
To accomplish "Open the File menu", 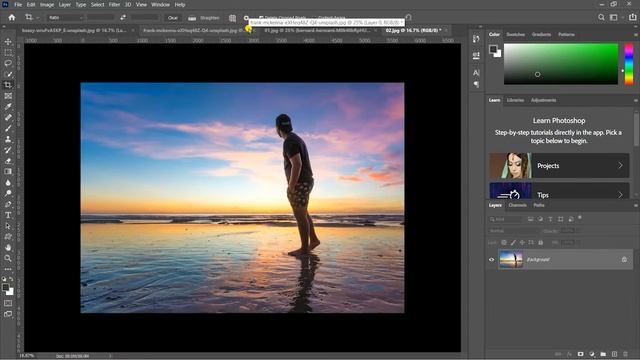I will pos(18,4).
